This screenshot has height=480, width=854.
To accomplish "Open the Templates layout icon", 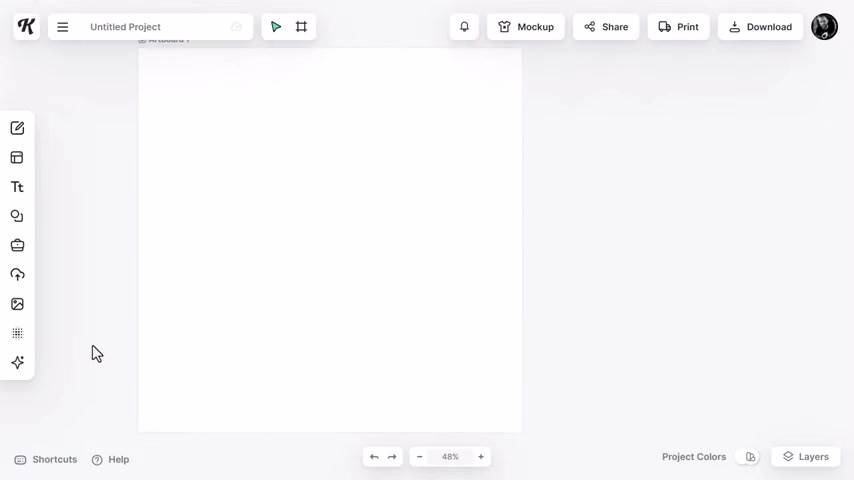I will tap(17, 157).
